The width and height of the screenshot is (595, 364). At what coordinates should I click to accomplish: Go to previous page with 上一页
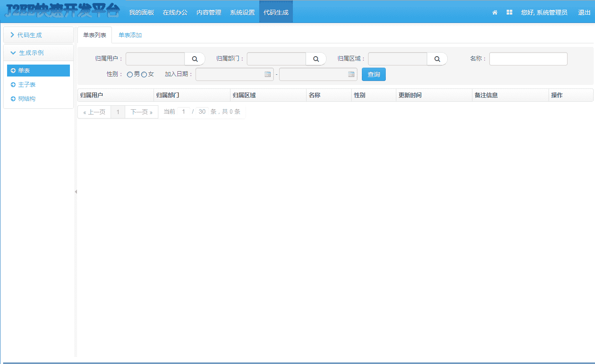94,112
